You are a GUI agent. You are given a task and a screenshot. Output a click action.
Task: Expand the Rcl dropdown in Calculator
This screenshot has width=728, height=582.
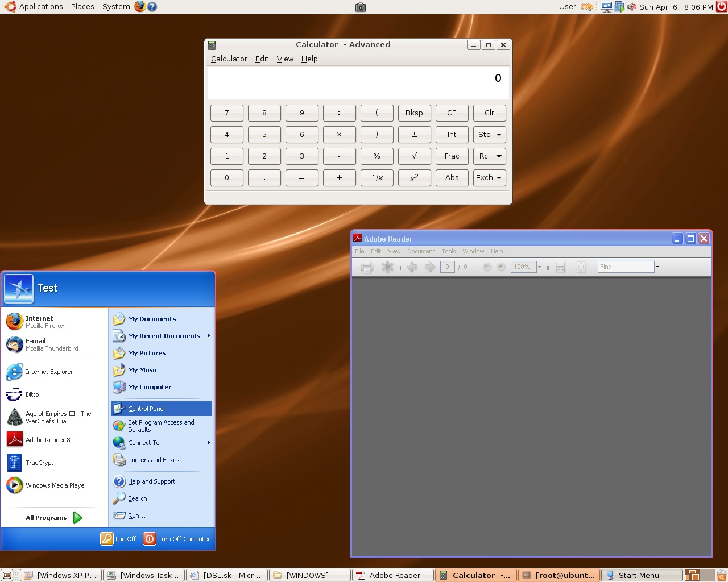point(499,156)
